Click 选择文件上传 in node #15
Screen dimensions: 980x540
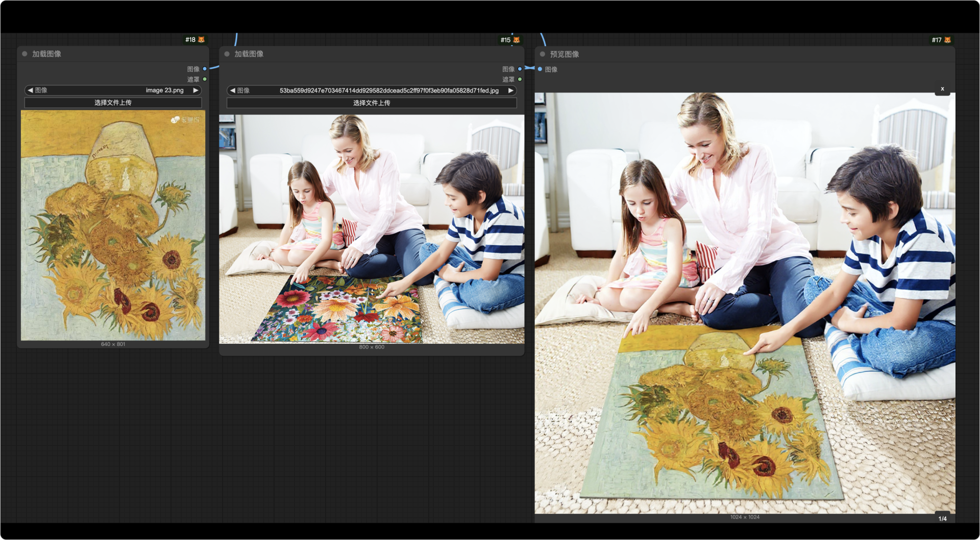tap(372, 103)
